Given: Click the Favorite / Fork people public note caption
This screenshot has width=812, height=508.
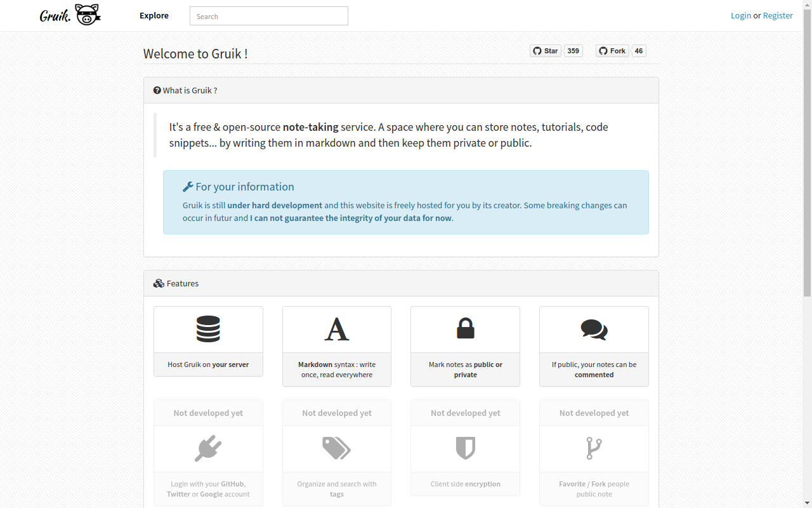Looking at the screenshot, I should tap(594, 489).
